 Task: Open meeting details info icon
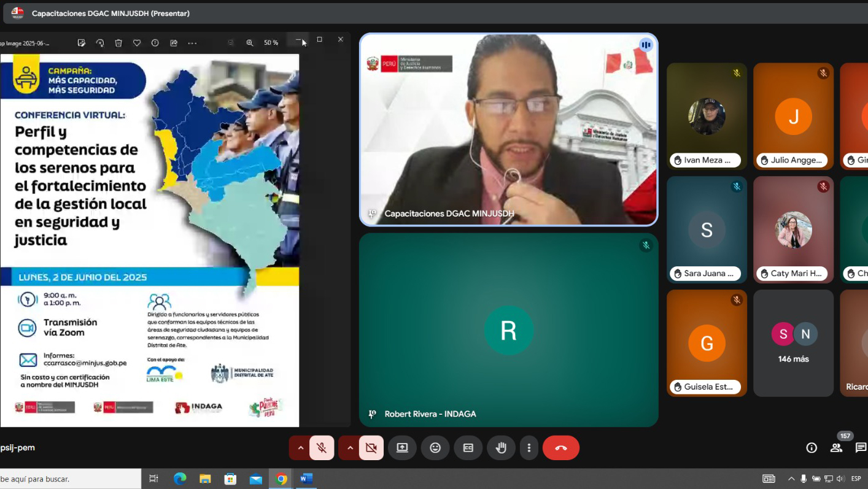[812, 448]
